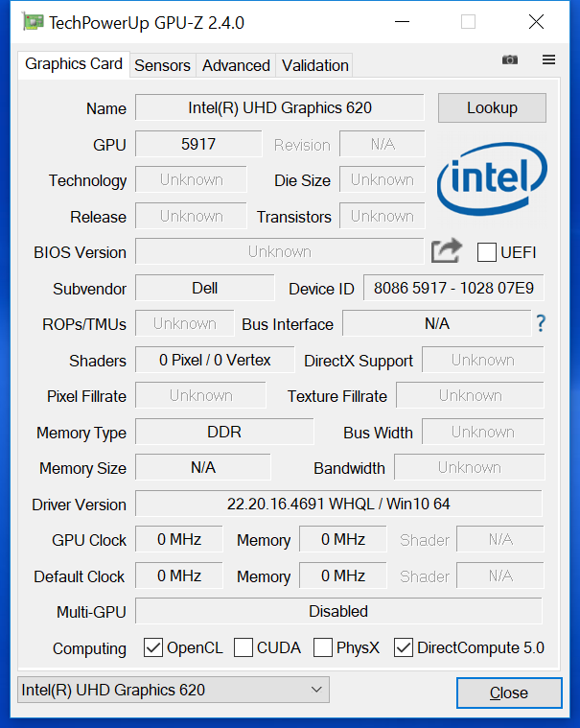Click the Bus Width Unknown field
This screenshot has height=728, width=580.
tap(483, 432)
